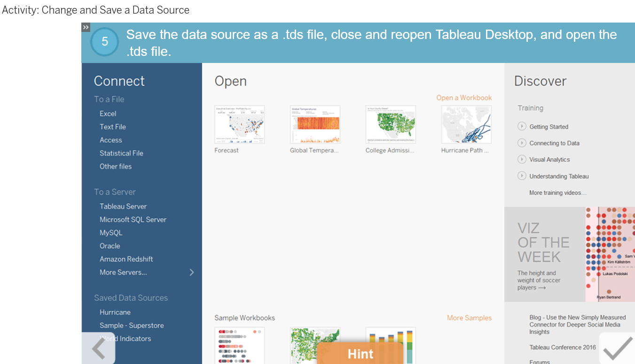Connect to Microsoft SQL Server

click(x=133, y=219)
